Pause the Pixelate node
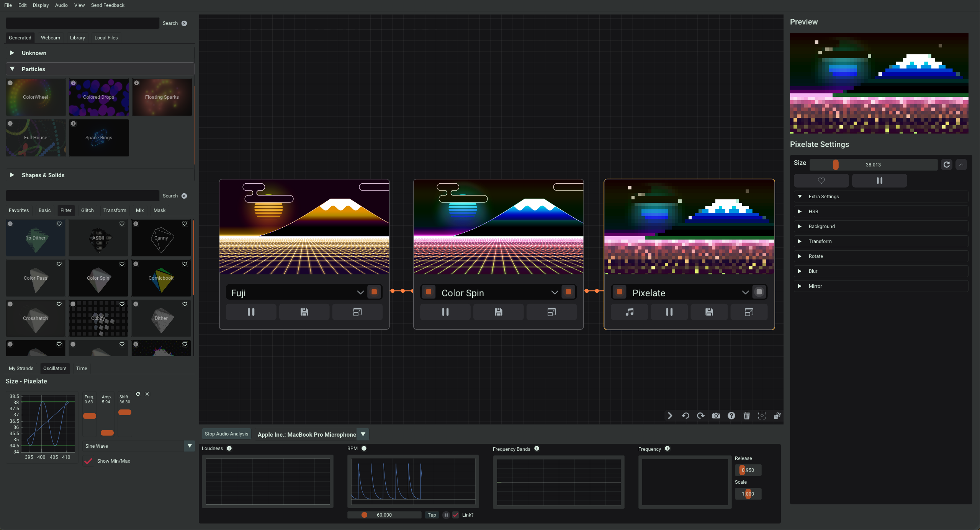Image resolution: width=980 pixels, height=530 pixels. click(669, 312)
